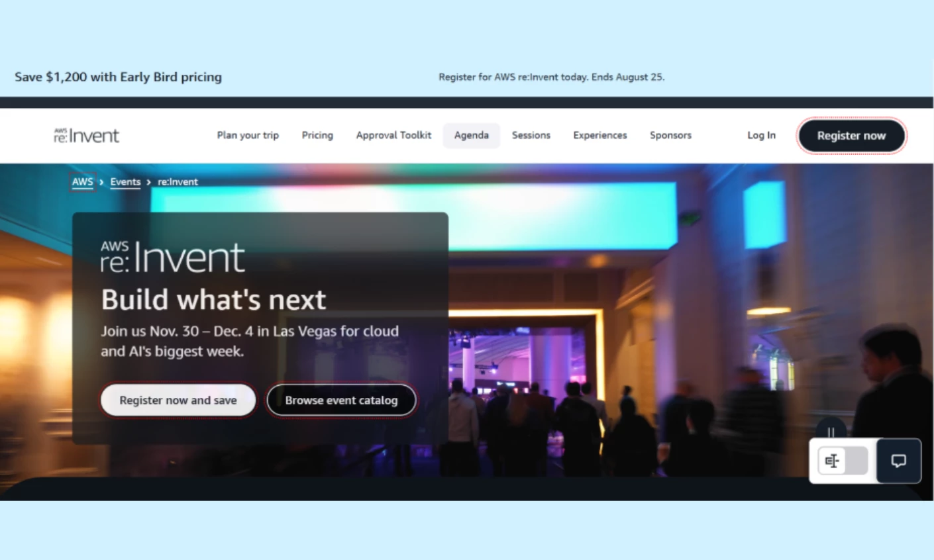Screen dimensions: 934x560
Task: Click 'Register for AWS re:Invent today' banner text
Action: pyautogui.click(x=552, y=77)
